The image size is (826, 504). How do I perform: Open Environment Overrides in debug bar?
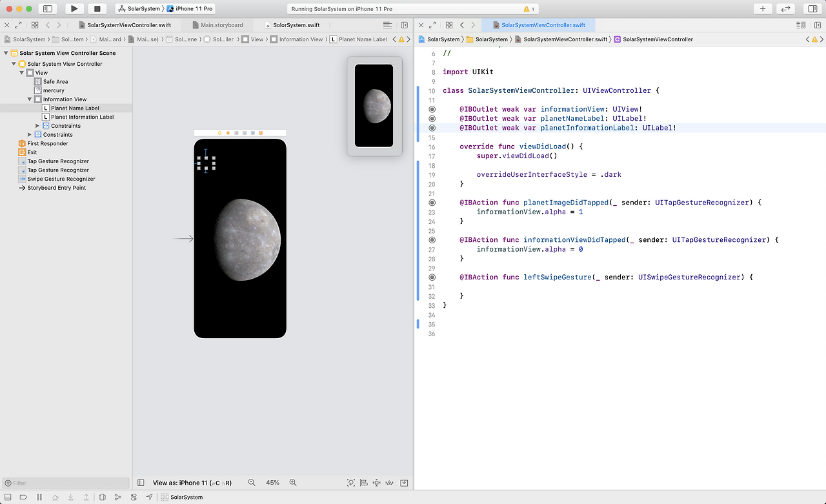tap(134, 497)
